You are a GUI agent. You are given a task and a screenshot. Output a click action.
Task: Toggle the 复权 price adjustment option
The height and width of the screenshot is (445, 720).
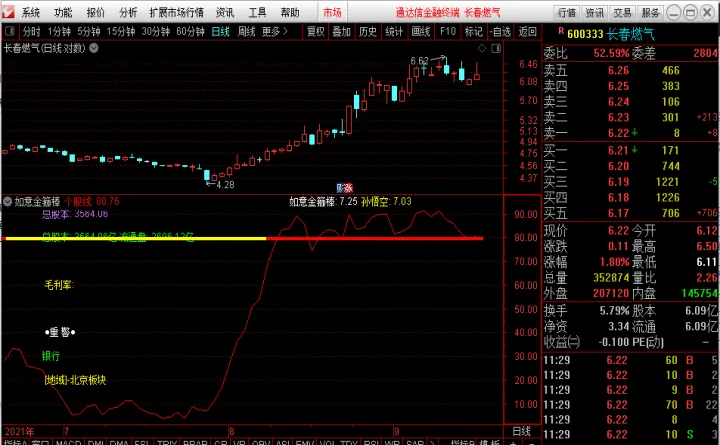(316, 31)
